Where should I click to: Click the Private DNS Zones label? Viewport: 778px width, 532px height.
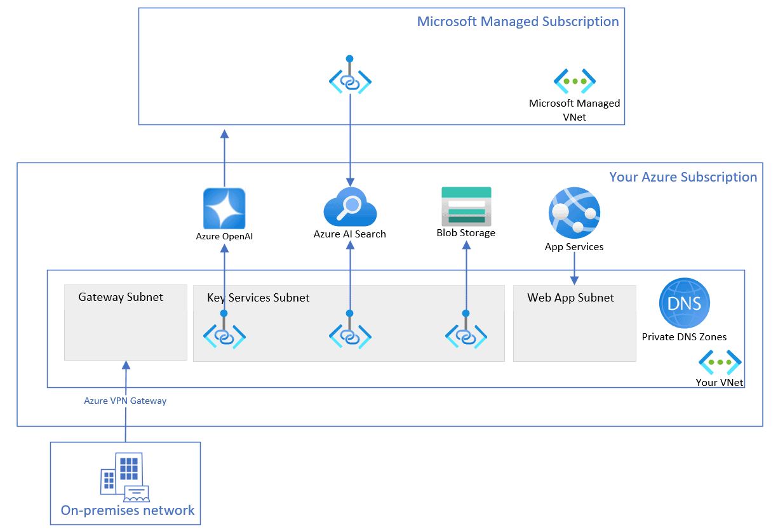(685, 337)
